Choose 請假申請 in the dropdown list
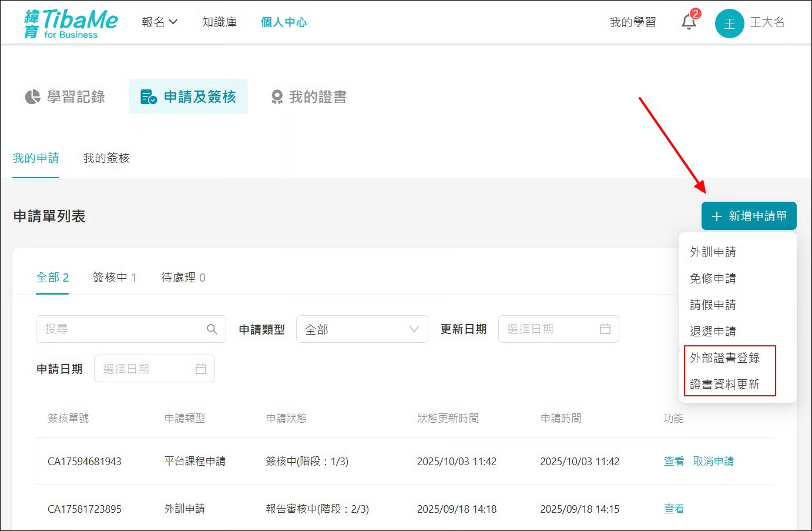This screenshot has height=531, width=812. point(713,305)
